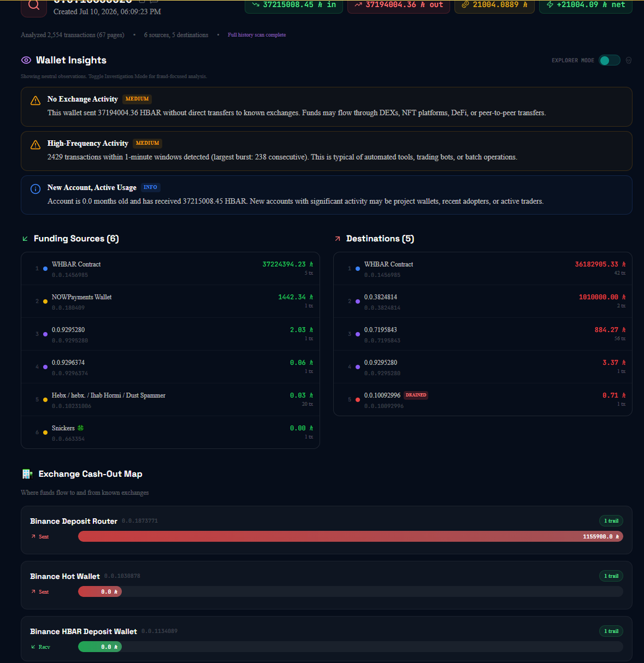Open destination 0.0.9295280
Screen dimensions: 644x663
pos(483,367)
